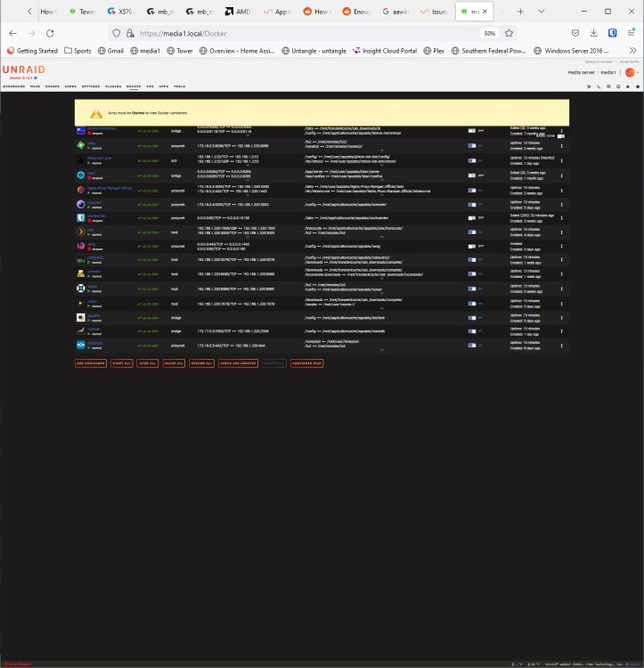644x668 pixels.
Task: Click the Pause All button
Action: 174,363
